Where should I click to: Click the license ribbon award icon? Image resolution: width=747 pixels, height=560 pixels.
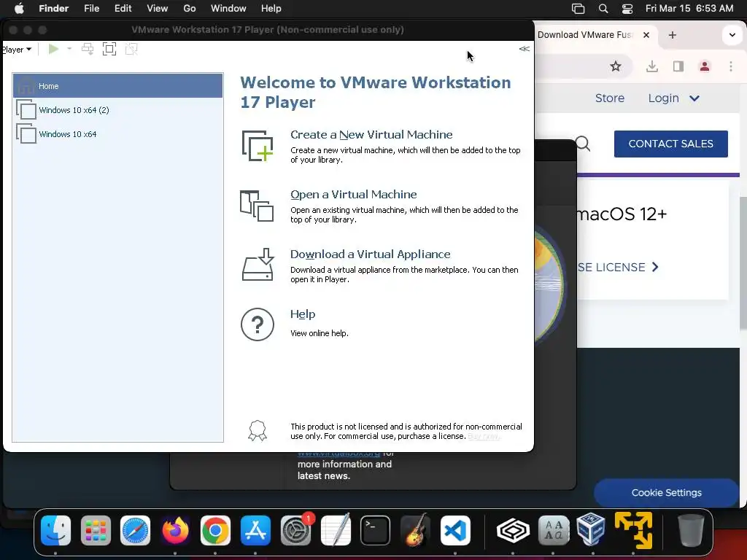click(x=258, y=431)
